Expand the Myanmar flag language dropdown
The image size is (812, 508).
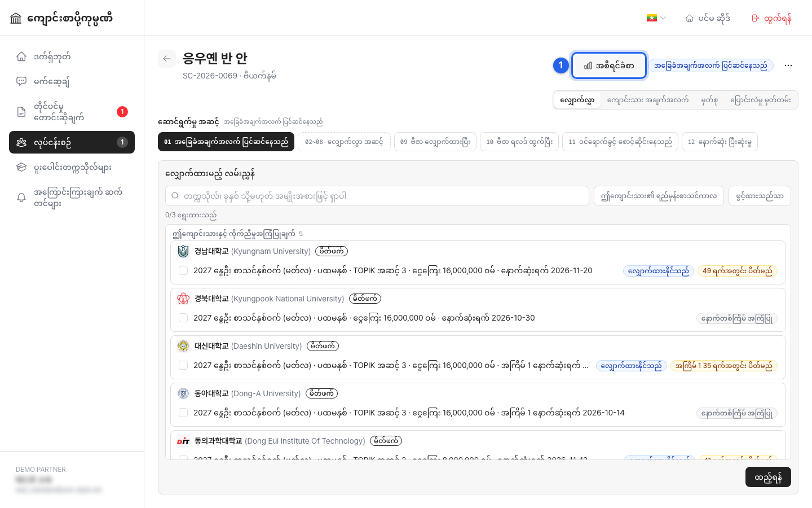pos(656,18)
